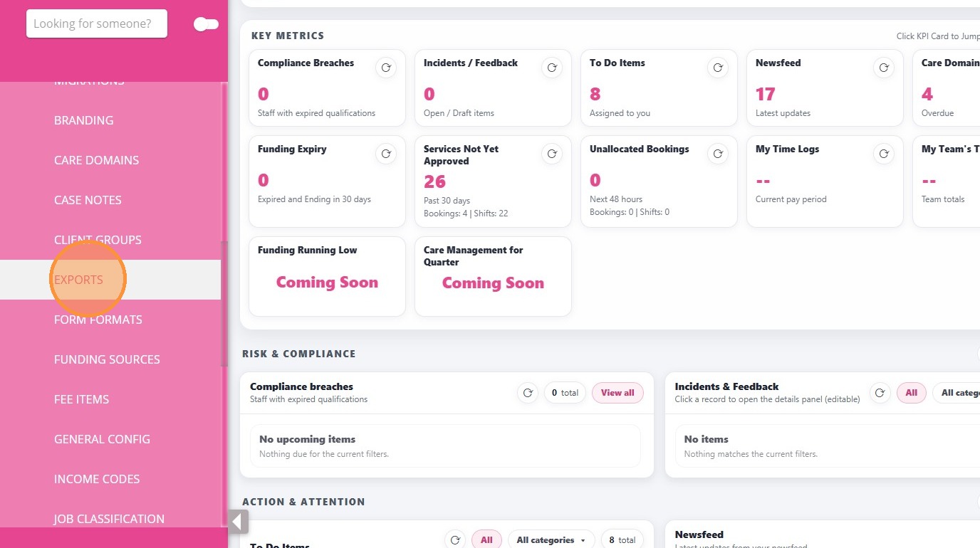Click View all in Compliance breaches
980x548 pixels.
[617, 393]
